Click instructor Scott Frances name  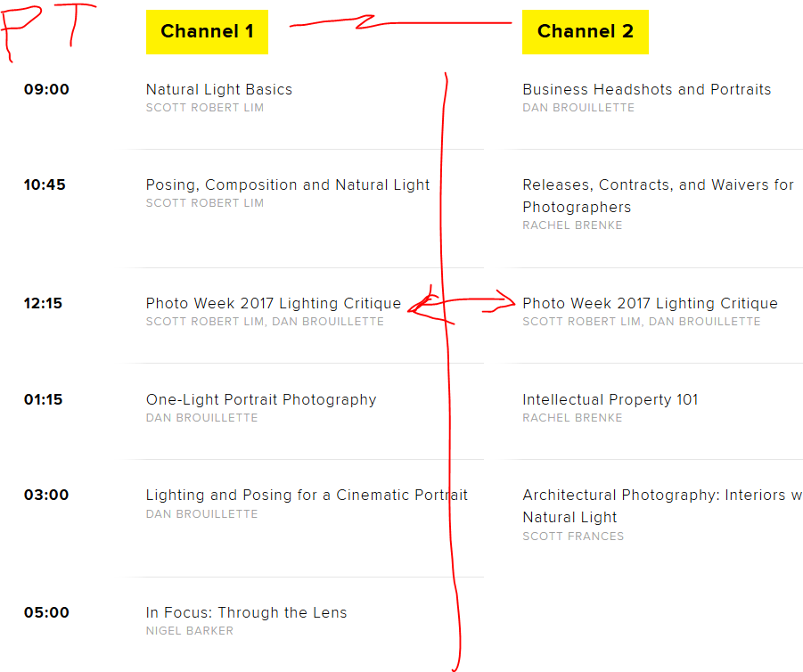[573, 537]
